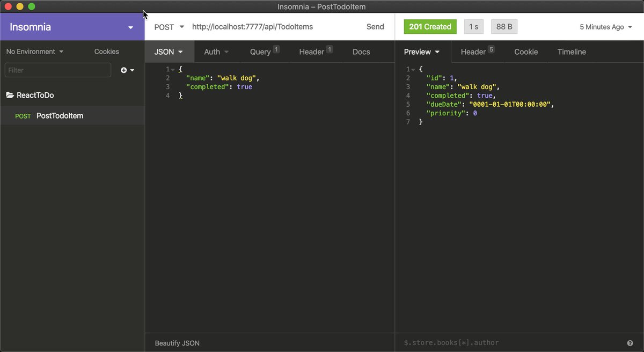
Task: Click the "dueDate" value in response
Action: pos(510,105)
